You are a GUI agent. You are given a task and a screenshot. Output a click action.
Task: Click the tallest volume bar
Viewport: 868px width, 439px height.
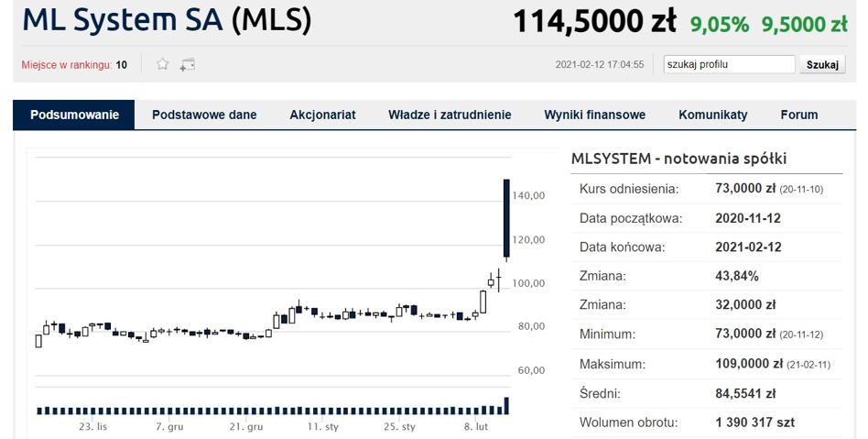(506, 406)
